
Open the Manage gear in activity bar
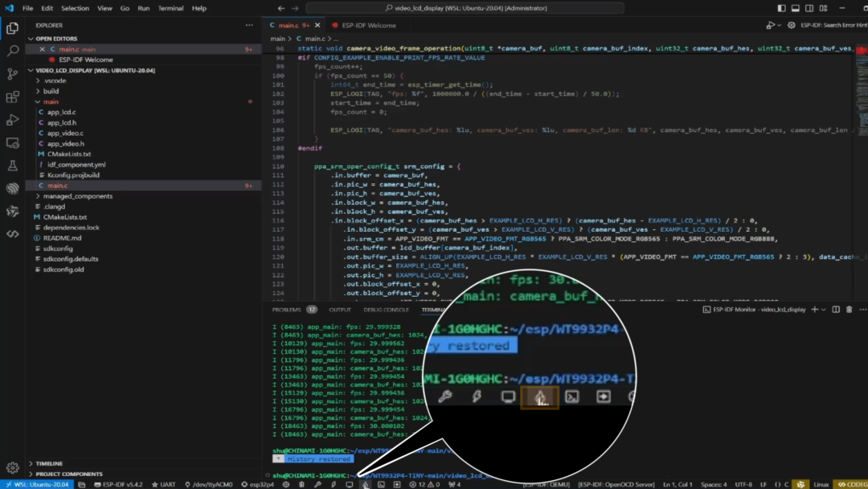pos(12,467)
